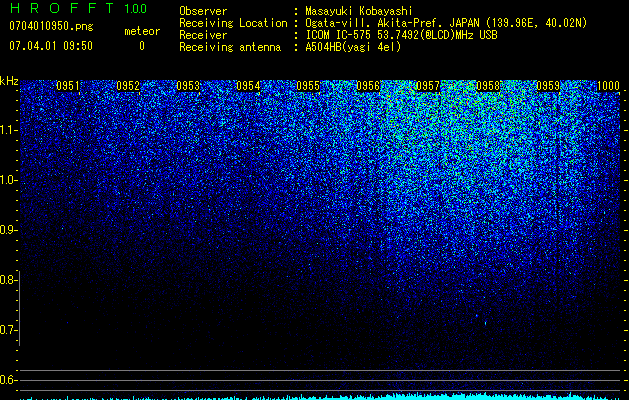Click the 0.8 kHz axis label
629x400 pixels.
pyautogui.click(x=8, y=280)
